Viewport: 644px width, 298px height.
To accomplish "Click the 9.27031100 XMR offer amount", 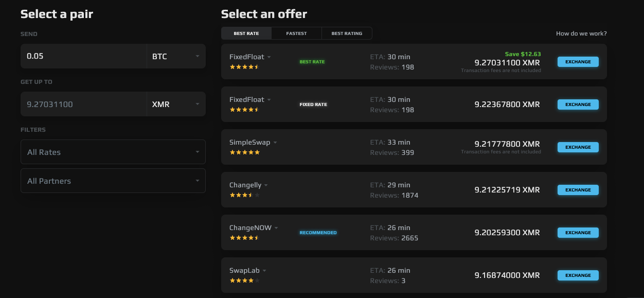I will (x=507, y=62).
